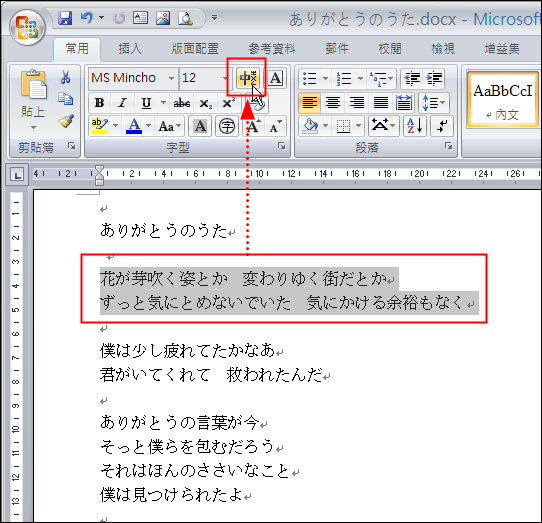Center the paragraph text
The image size is (542, 523).
click(x=333, y=103)
